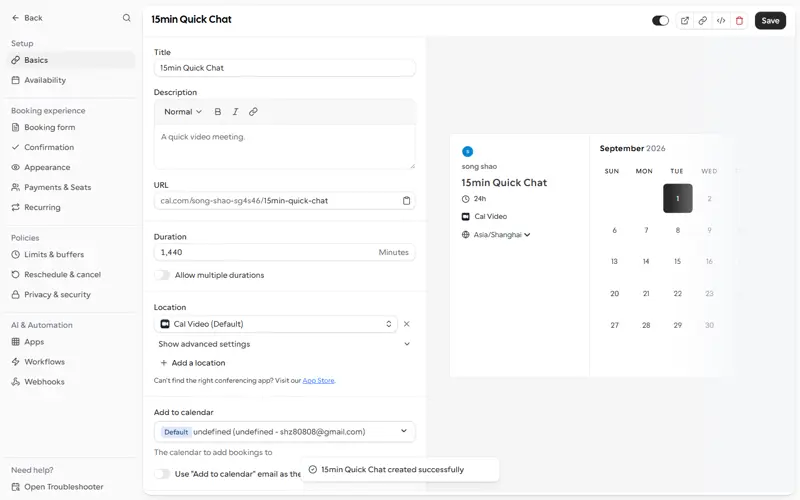Open Asia/Shanghai timezone dropdown

496,235
